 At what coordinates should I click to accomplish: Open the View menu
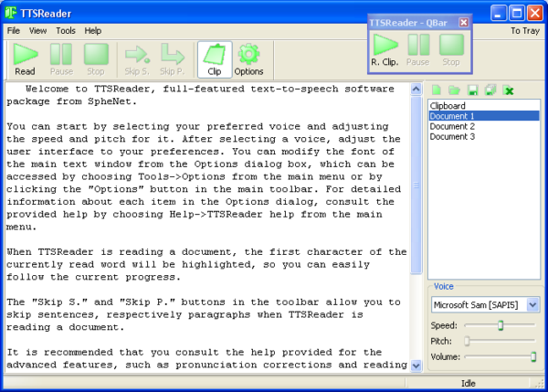(37, 31)
